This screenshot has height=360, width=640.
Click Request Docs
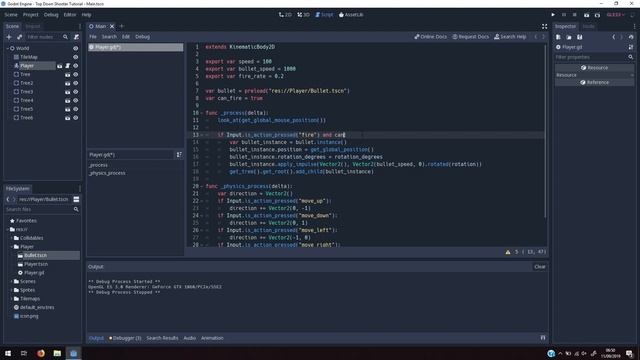tap(470, 37)
